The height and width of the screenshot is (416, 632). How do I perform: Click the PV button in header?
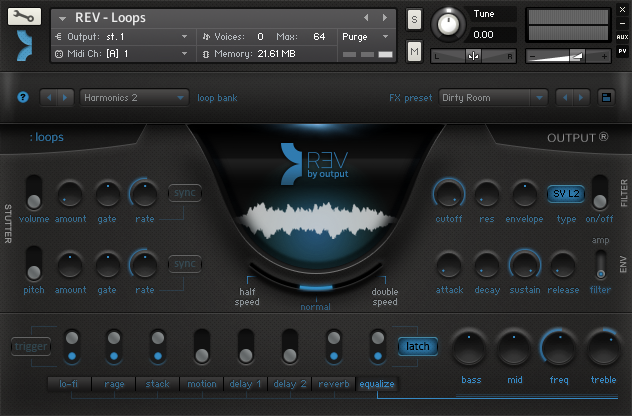click(622, 51)
